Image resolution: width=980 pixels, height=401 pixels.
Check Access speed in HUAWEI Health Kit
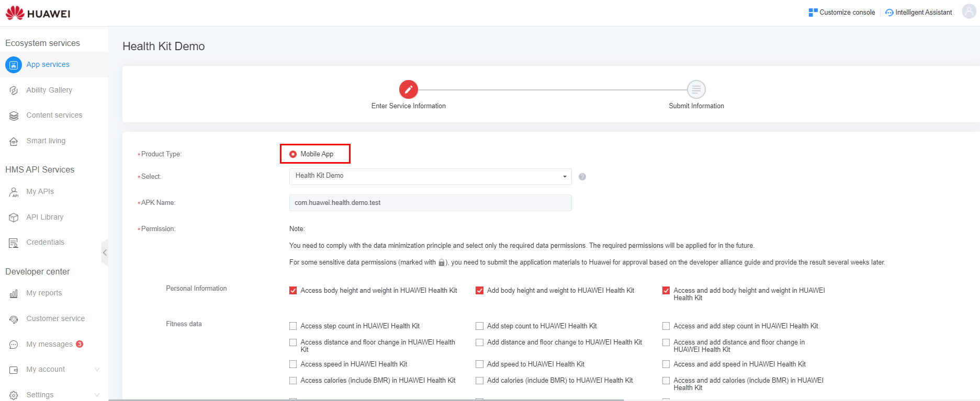tap(293, 364)
